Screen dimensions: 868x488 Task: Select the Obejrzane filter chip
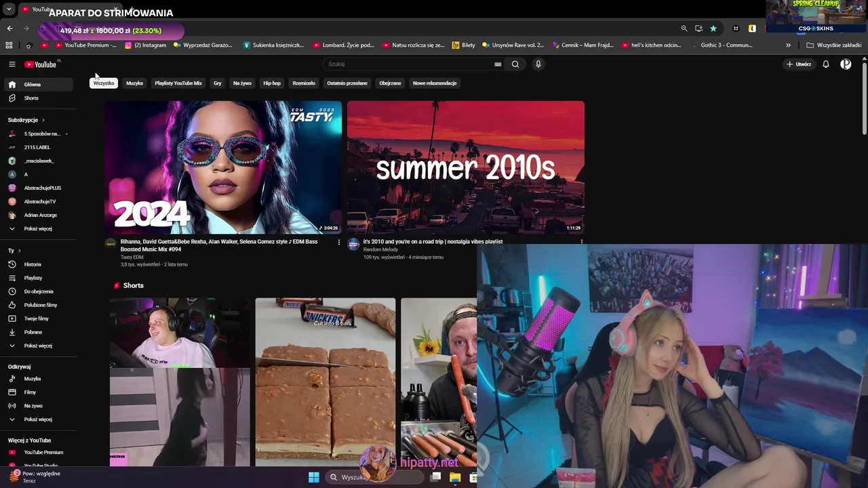click(390, 83)
